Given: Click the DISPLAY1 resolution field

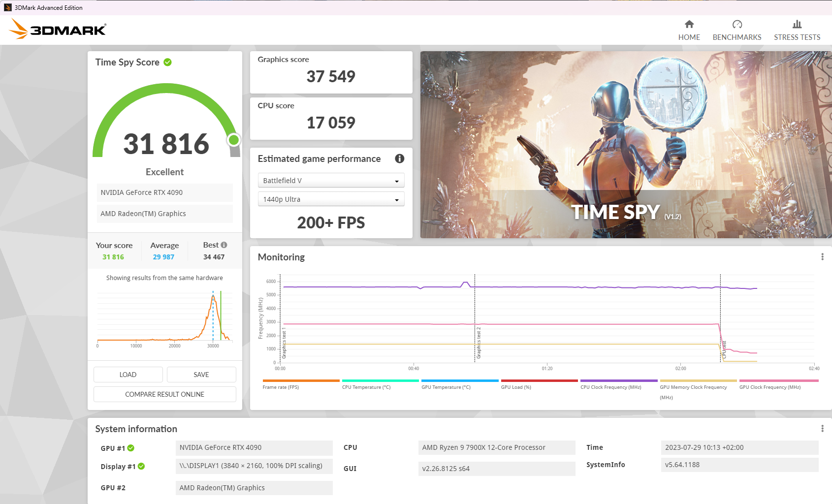Looking at the screenshot, I should click(254, 466).
